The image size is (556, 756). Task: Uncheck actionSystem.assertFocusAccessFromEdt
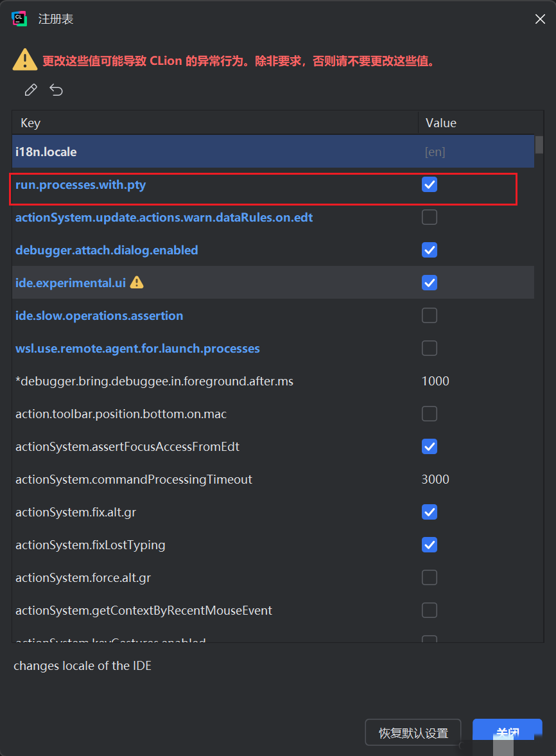point(430,446)
